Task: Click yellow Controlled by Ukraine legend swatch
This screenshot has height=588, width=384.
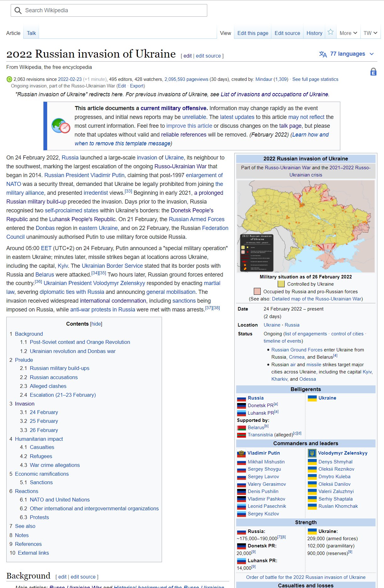Action: click(281, 284)
